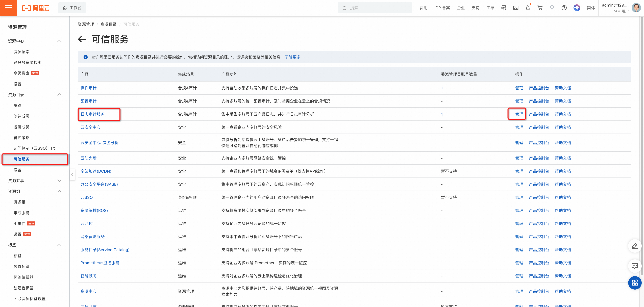Open the 日志审计服务 product link
644x307 pixels.
click(92, 114)
